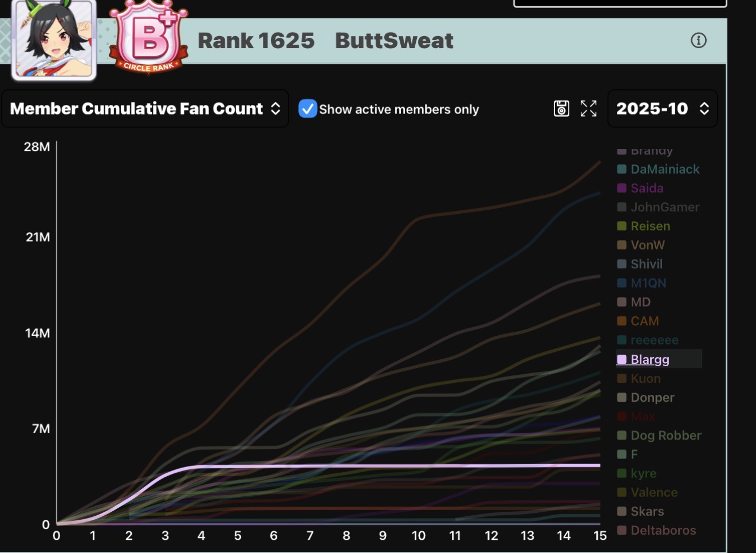Screen dimensions: 756x553
Task: Select Valence in the legend
Action: 647,492
